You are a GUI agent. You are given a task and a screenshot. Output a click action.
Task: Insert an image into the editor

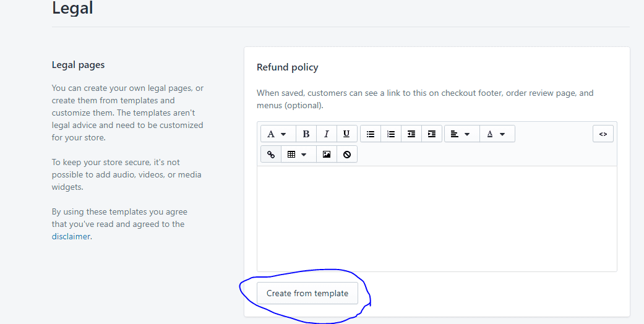pos(327,155)
